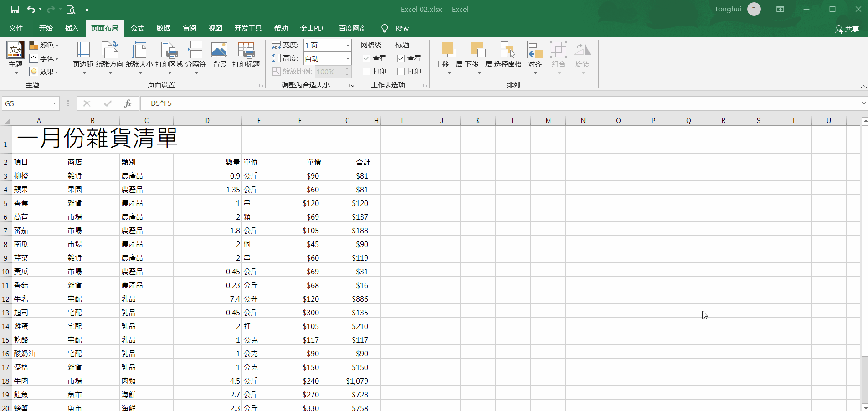Switch to the Formulas (公式) tab
The height and width of the screenshot is (411, 868).
click(x=138, y=28)
